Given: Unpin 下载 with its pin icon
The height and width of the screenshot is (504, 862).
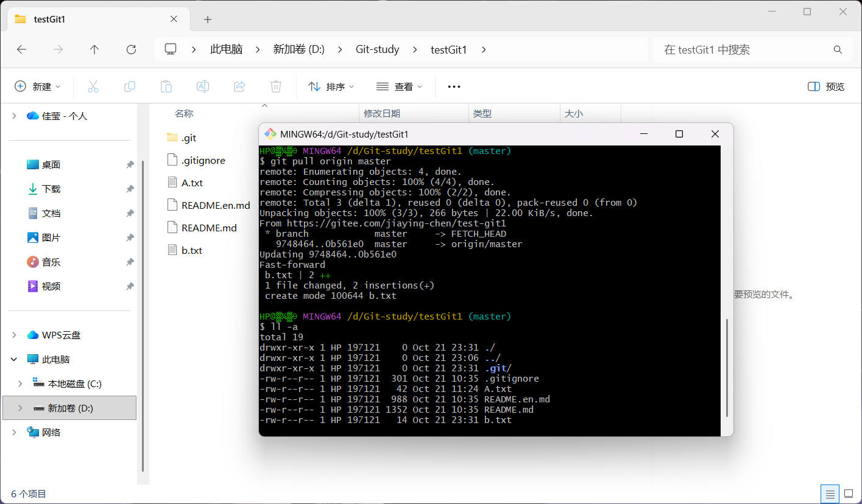Looking at the screenshot, I should (130, 189).
